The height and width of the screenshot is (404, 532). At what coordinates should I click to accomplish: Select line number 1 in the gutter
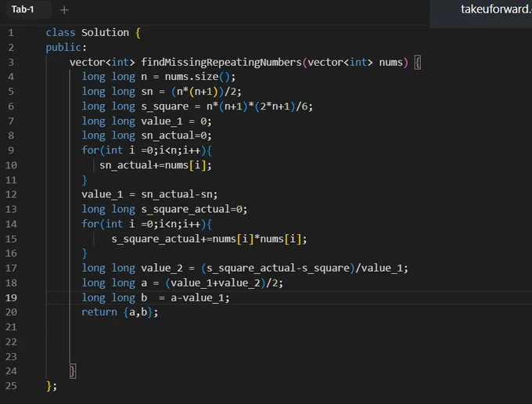point(11,33)
